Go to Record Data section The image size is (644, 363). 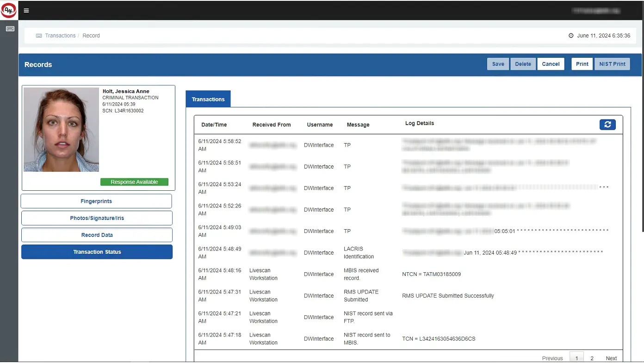(97, 235)
